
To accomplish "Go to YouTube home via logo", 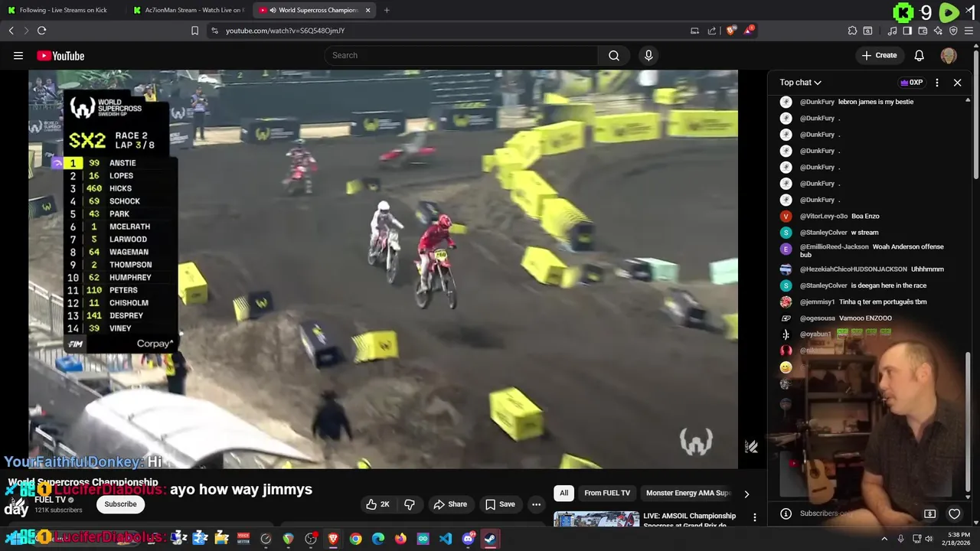I will click(60, 55).
